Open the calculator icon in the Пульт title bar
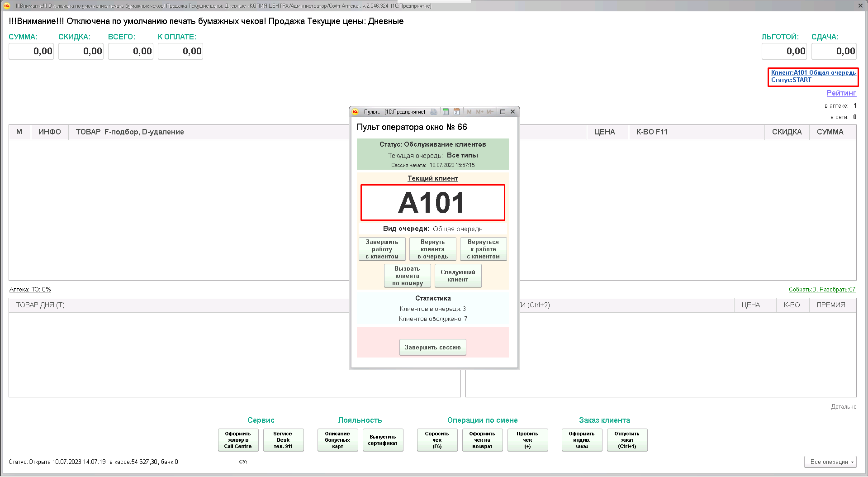Screen dimensions: 868x477 [x=446, y=112]
